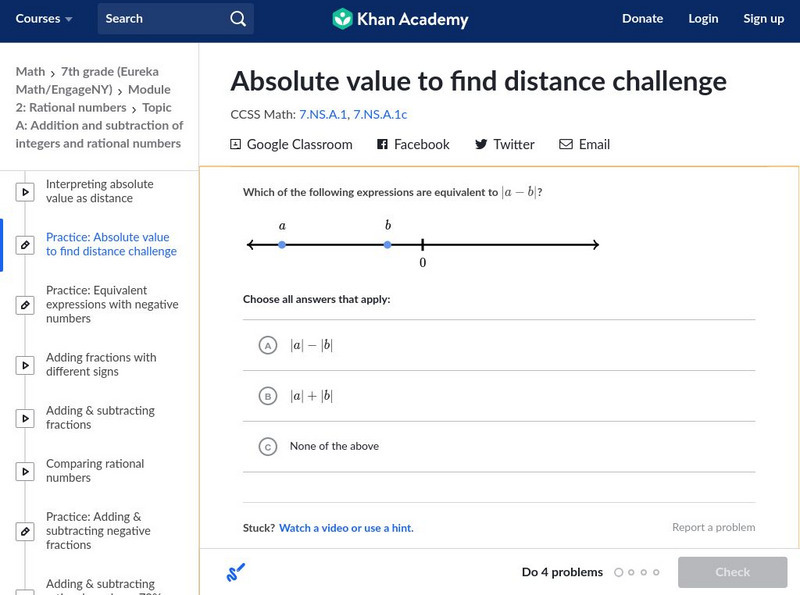Select answer choice B |a| + |b|

click(x=267, y=396)
